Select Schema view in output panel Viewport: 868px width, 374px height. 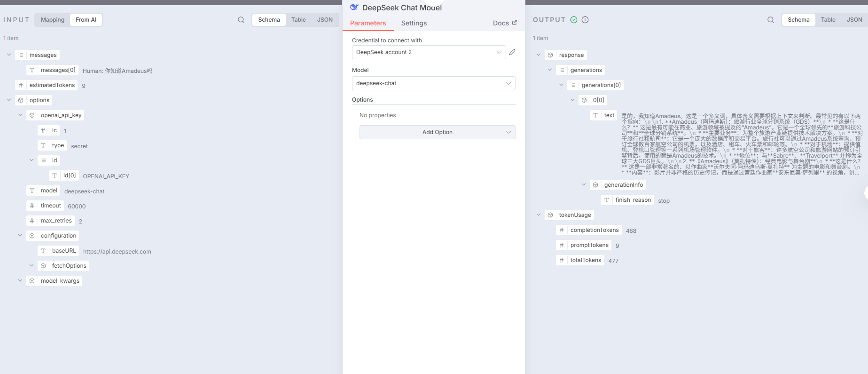click(x=798, y=20)
